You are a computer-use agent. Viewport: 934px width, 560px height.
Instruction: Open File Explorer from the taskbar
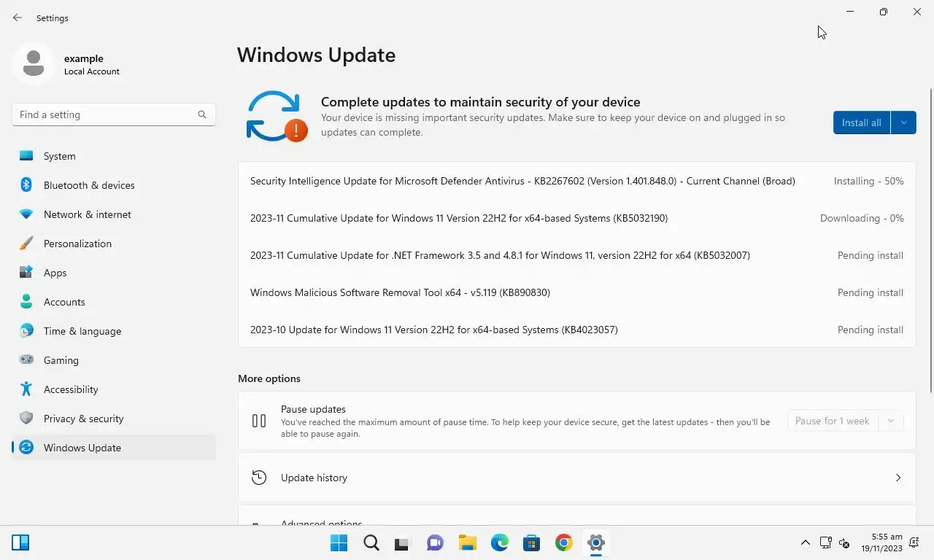pyautogui.click(x=468, y=542)
